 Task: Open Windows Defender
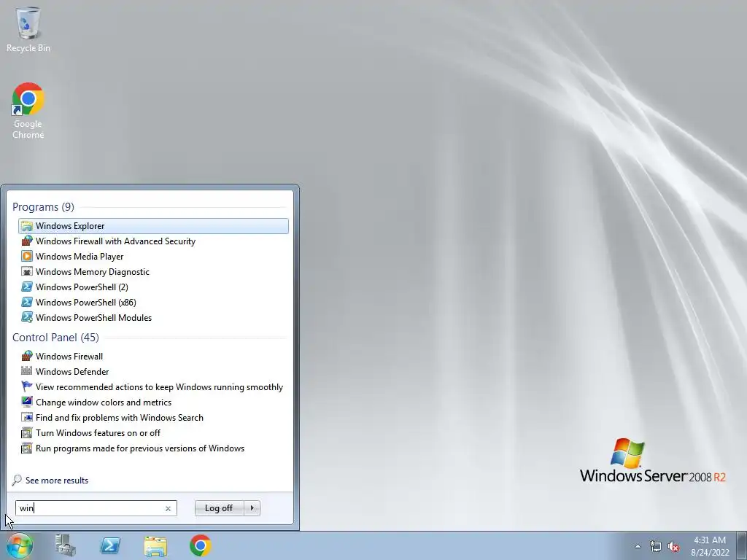coord(153,371)
